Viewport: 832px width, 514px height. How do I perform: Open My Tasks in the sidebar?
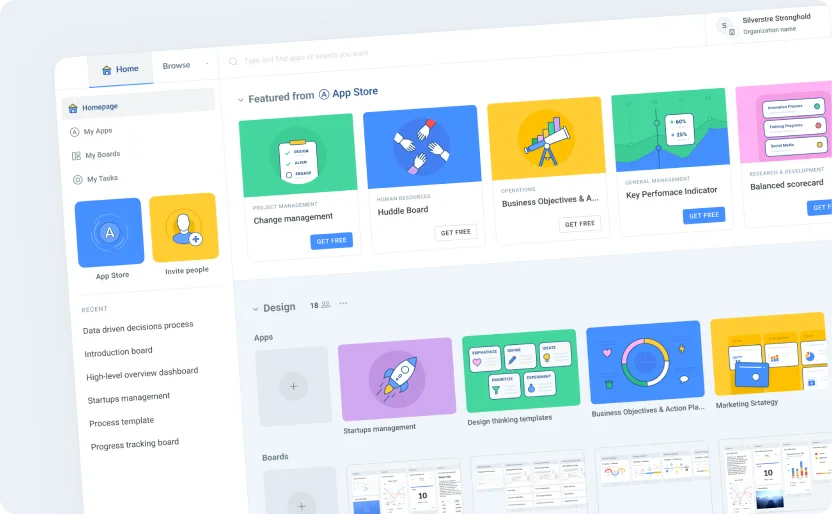click(x=100, y=179)
